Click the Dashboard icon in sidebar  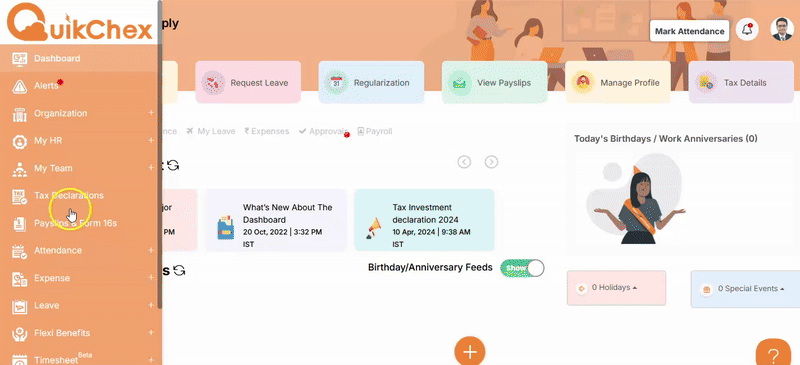click(19, 59)
